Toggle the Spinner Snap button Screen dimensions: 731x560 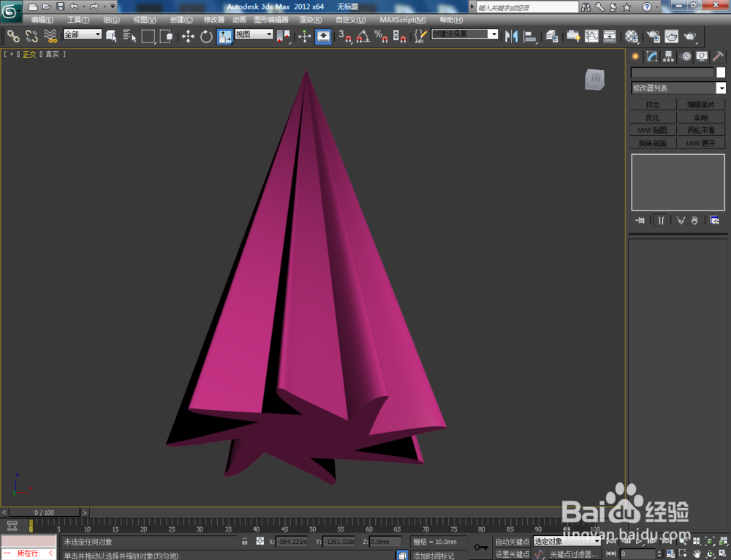point(400,36)
